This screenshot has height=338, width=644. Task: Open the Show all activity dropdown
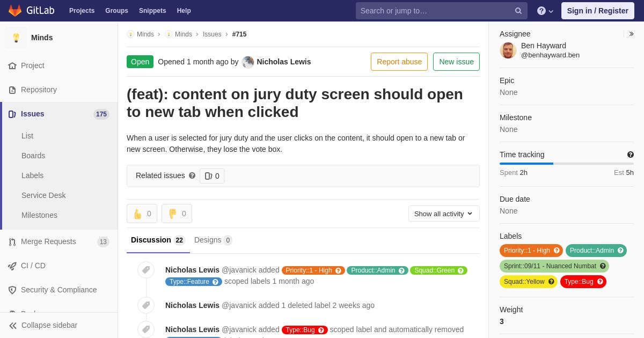tap(444, 214)
